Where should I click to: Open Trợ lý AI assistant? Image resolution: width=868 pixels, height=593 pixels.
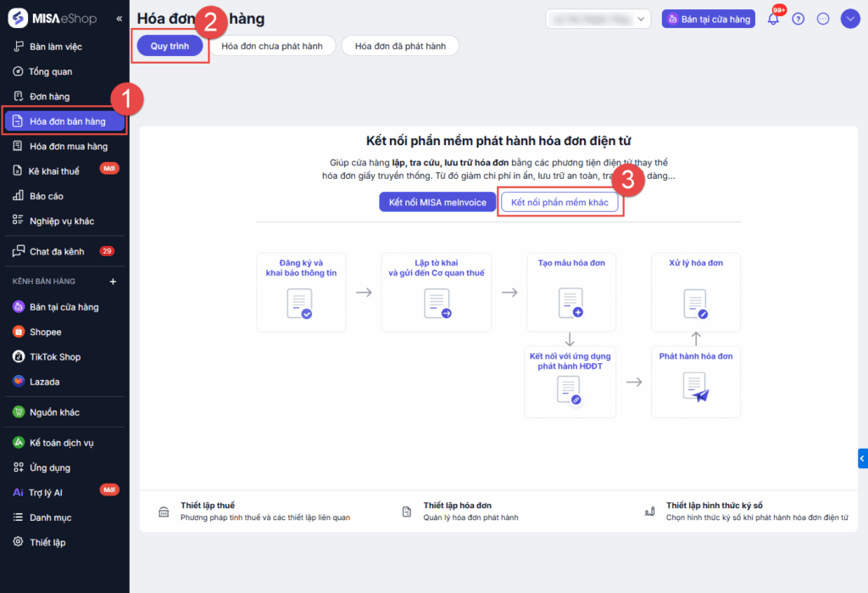[x=46, y=492]
